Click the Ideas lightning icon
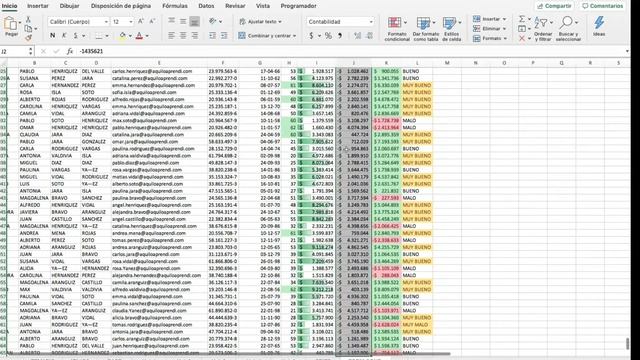The height and width of the screenshot is (360, 640). coord(599,22)
